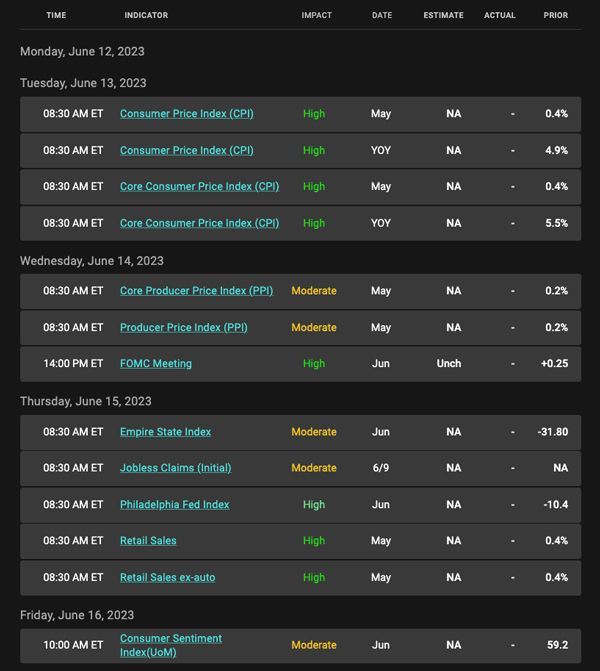
Task: Open the Producer Price Index (PPI) link
Action: pyautogui.click(x=184, y=328)
